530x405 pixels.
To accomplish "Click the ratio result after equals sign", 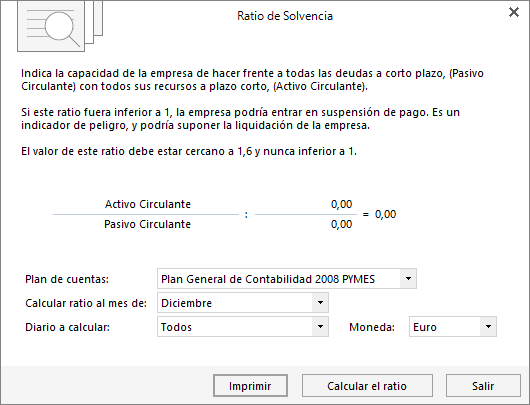I will pyautogui.click(x=385, y=214).
